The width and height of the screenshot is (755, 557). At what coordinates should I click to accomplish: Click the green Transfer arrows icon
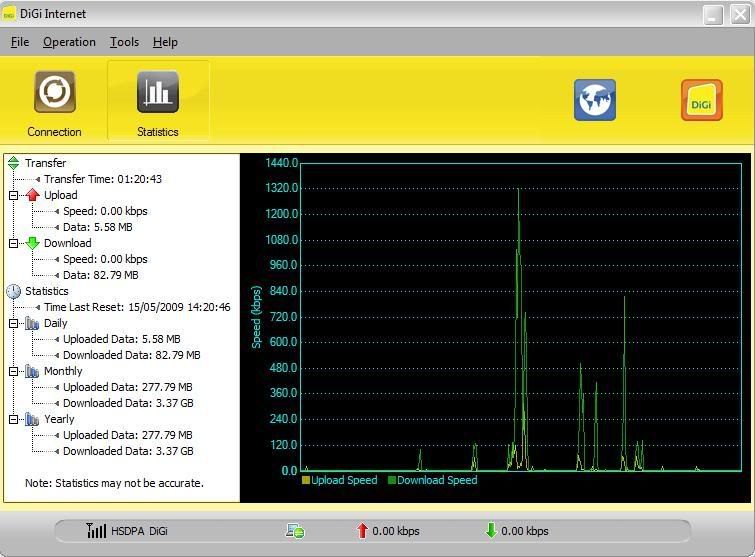13,163
